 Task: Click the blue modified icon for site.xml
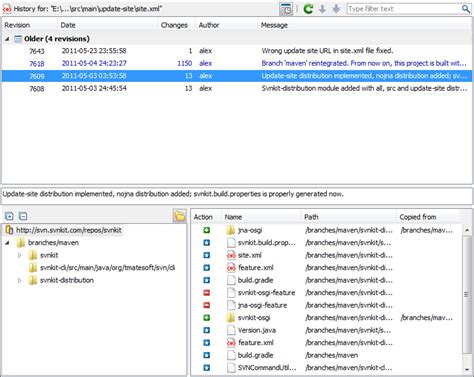coord(207,255)
